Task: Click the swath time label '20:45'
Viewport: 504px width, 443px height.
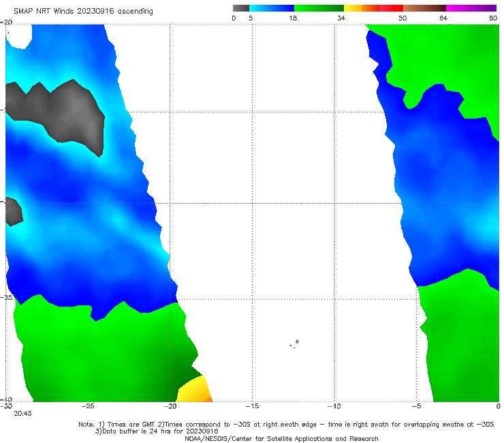Action: coord(23,414)
